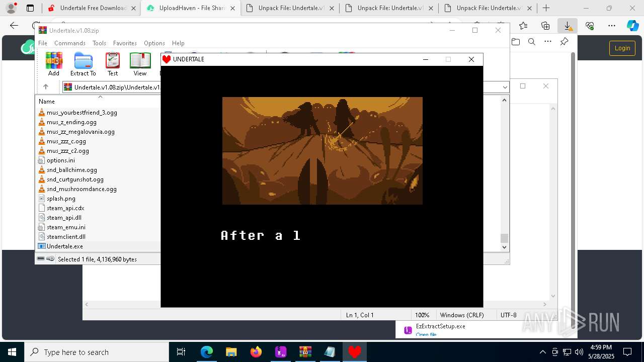
Task: Go up one folder in WinRAR
Action: click(46, 87)
